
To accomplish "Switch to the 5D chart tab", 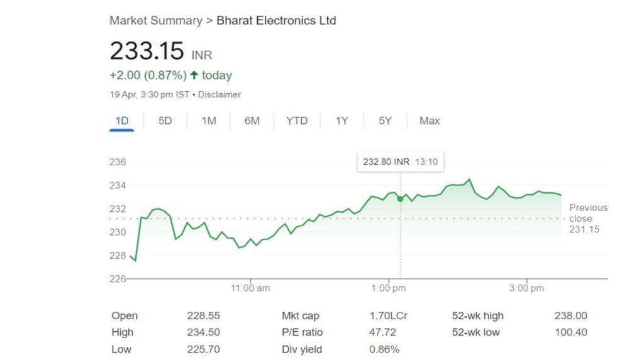I will click(165, 121).
